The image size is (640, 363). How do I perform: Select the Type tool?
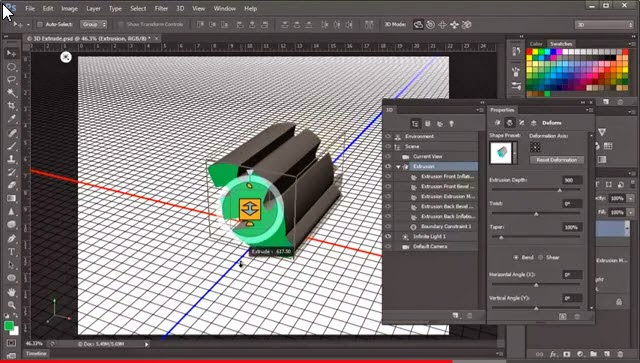(11, 252)
